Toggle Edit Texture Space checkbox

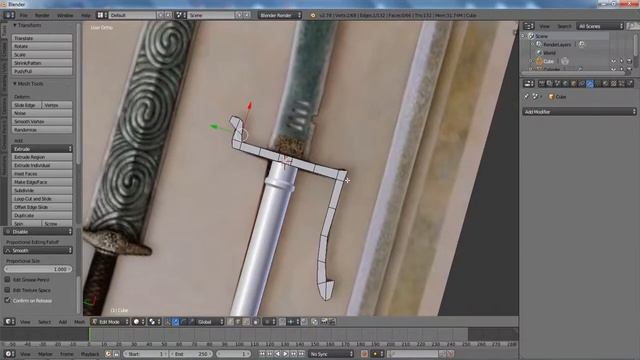pyautogui.click(x=7, y=290)
